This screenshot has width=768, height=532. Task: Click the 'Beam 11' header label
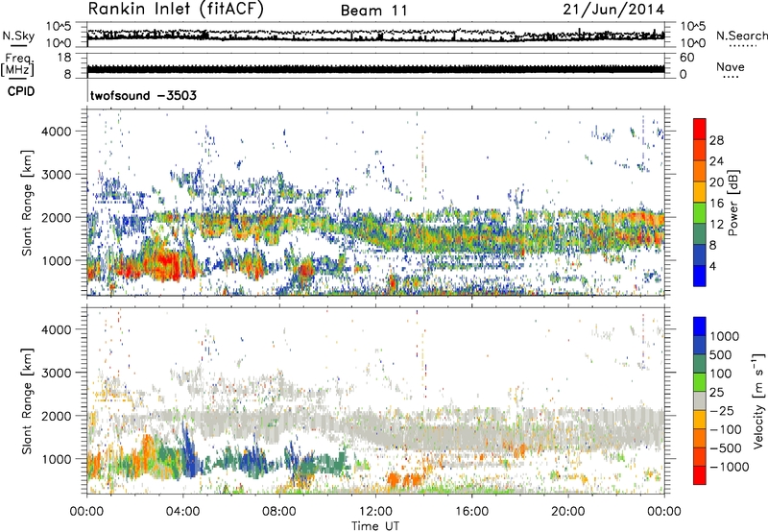(x=373, y=11)
